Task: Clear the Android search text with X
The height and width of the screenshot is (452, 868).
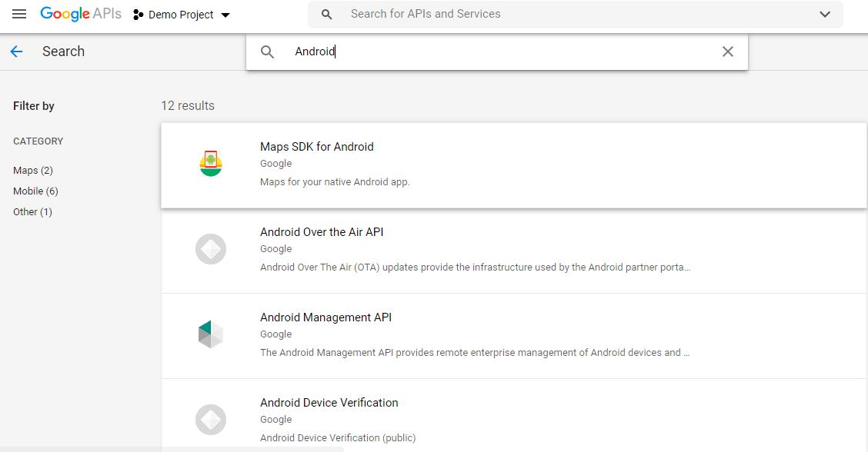Action: [x=727, y=52]
